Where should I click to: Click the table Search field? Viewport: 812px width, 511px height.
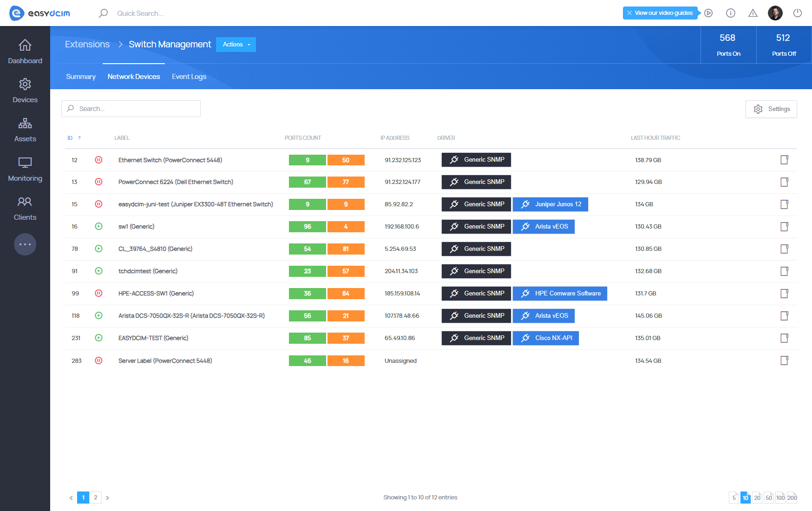click(x=131, y=109)
